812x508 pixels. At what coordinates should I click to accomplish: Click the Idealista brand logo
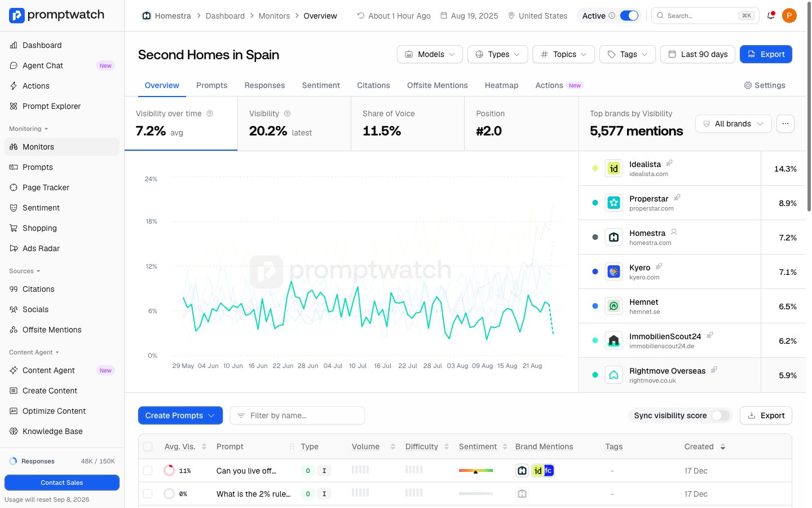tap(614, 168)
